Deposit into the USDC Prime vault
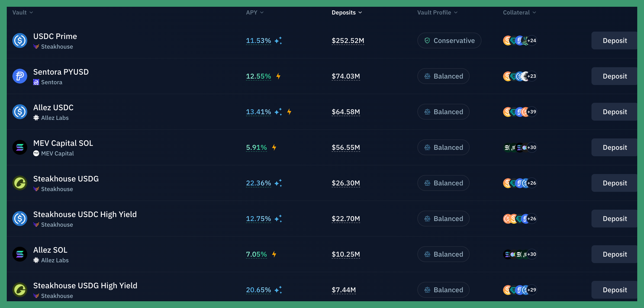Viewport: 644px width, 308px height. coord(614,41)
